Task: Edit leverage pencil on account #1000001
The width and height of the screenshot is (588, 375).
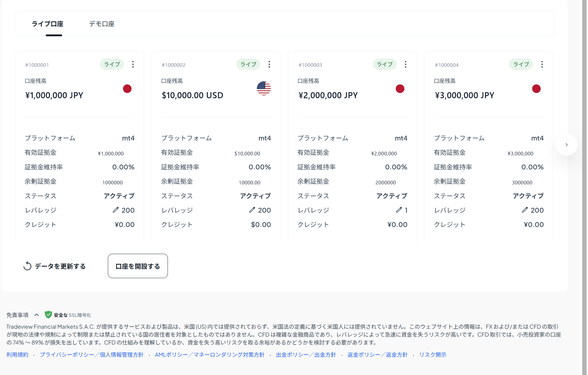Action: 115,210
